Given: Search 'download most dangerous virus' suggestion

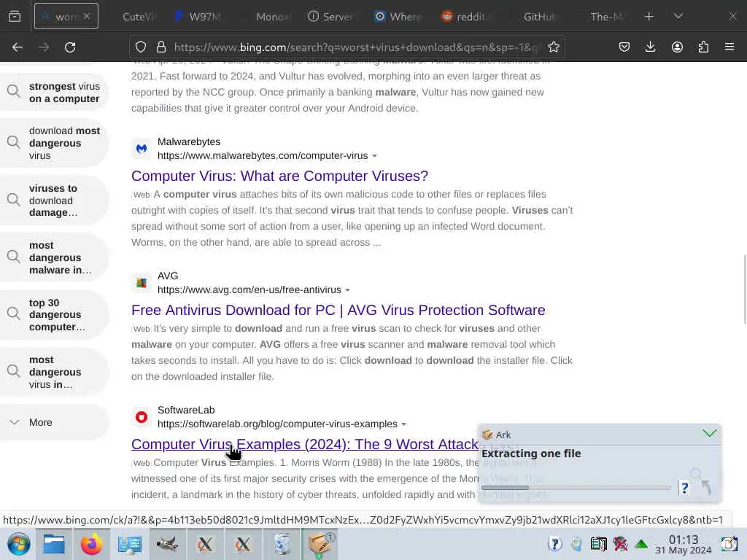Looking at the screenshot, I should coord(55,143).
